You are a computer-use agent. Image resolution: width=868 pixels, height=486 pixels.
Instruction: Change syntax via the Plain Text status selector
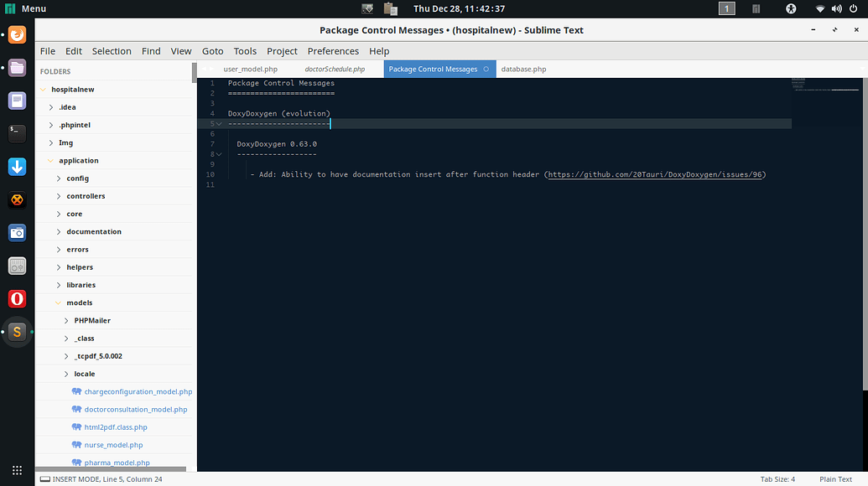(x=835, y=478)
